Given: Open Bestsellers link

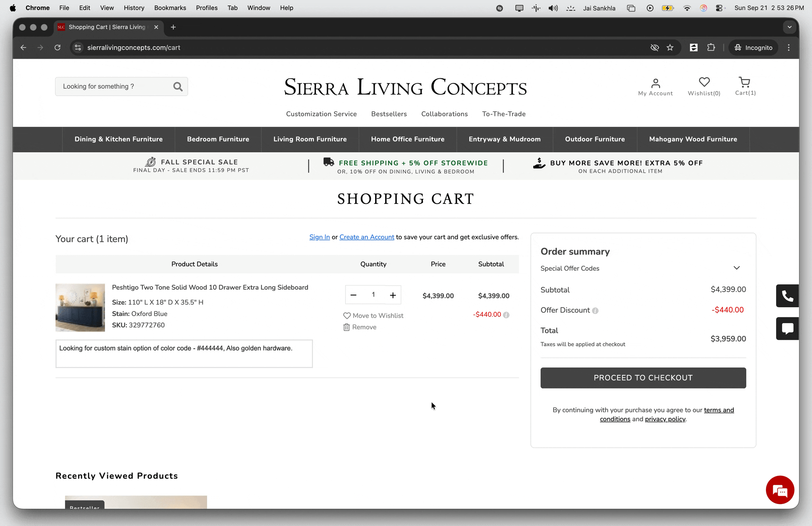Looking at the screenshot, I should 389,114.
